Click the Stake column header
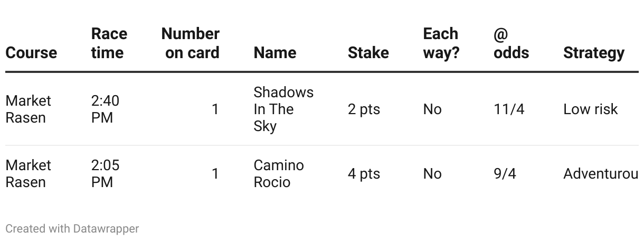The image size is (644, 241). pos(368,53)
